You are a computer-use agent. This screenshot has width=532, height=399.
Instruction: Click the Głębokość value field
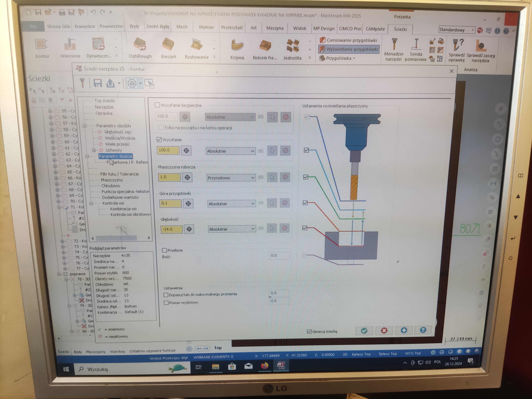tap(171, 229)
